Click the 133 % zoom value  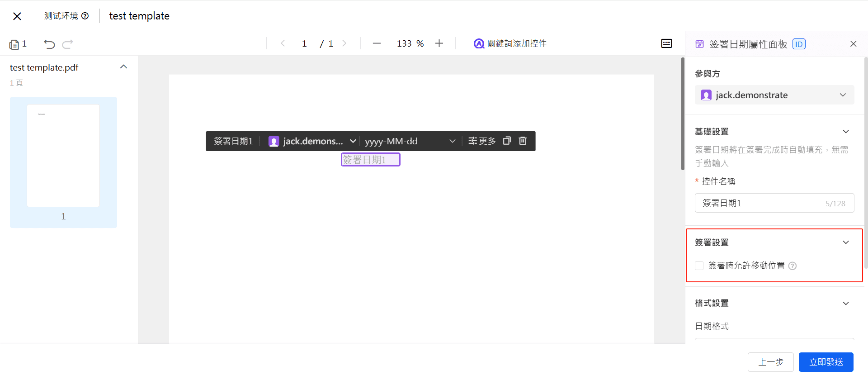[410, 43]
